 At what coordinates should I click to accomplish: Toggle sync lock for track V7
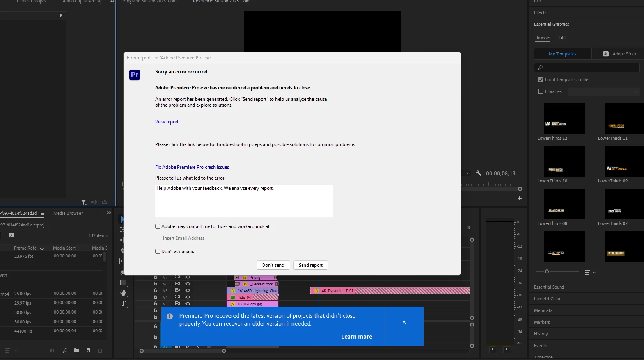(177, 278)
